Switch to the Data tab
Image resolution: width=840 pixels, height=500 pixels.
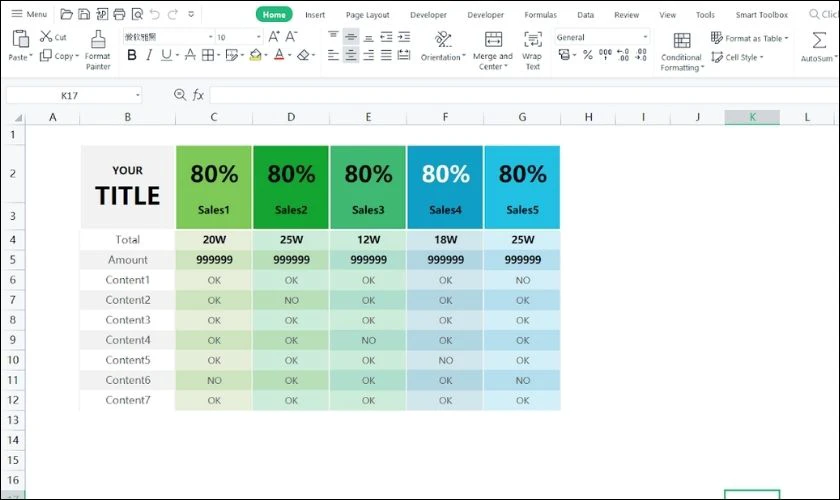pyautogui.click(x=586, y=14)
